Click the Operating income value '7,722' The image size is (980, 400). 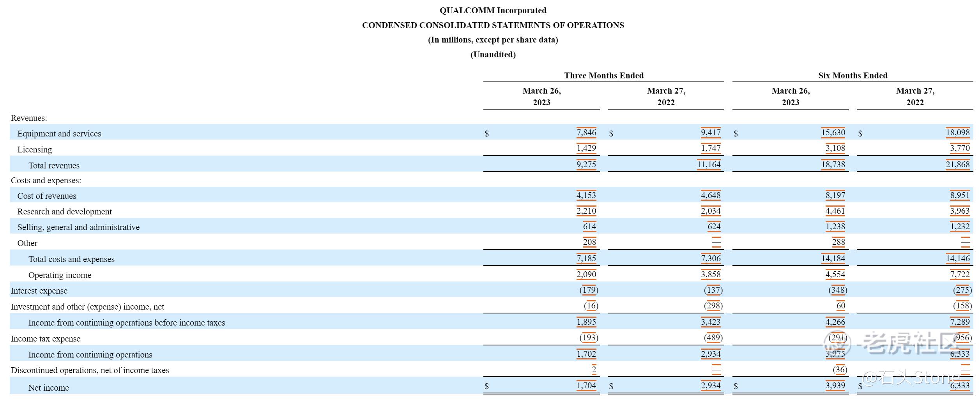pyautogui.click(x=960, y=274)
